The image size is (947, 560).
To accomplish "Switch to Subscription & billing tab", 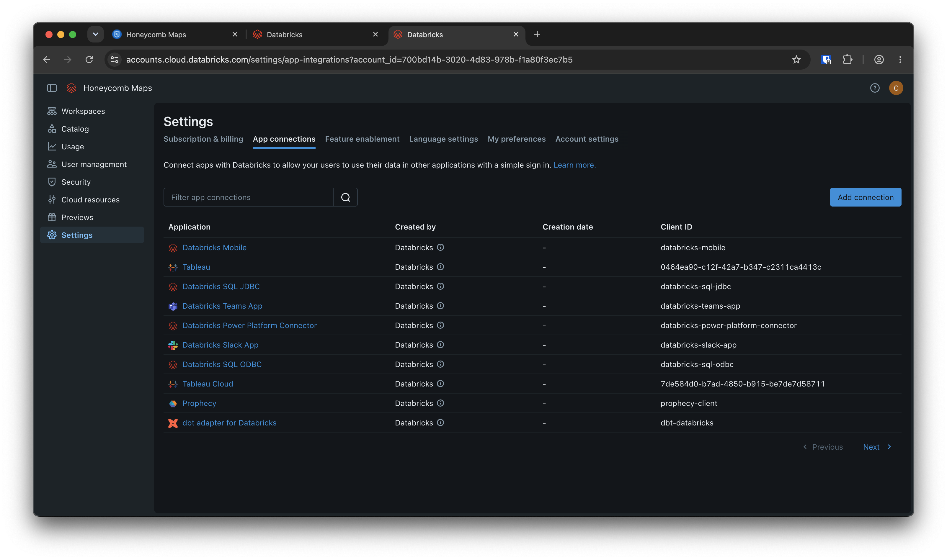I will coord(203,139).
